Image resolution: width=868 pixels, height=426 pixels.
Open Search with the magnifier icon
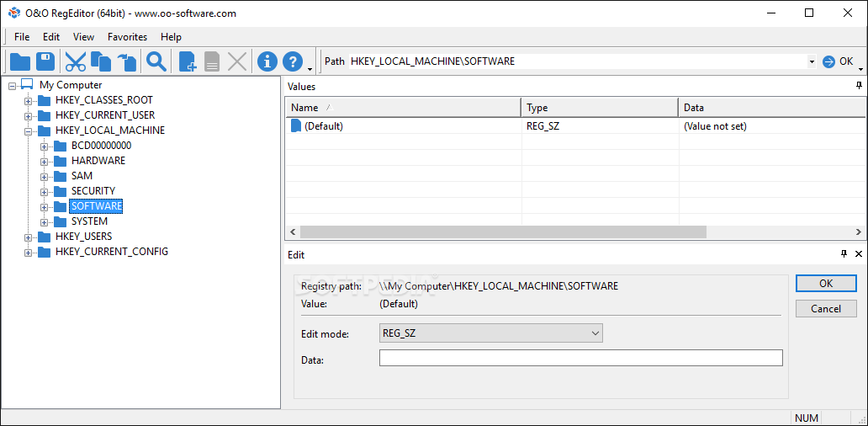(x=156, y=61)
